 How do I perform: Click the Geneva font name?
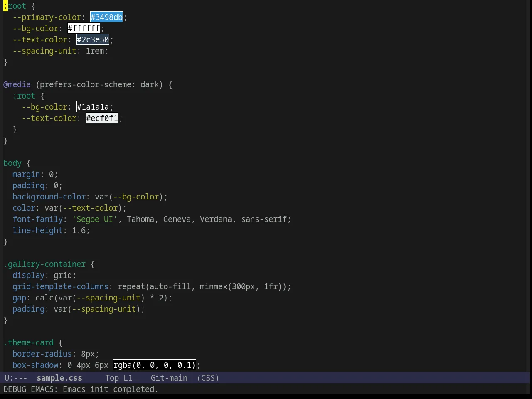(x=177, y=219)
